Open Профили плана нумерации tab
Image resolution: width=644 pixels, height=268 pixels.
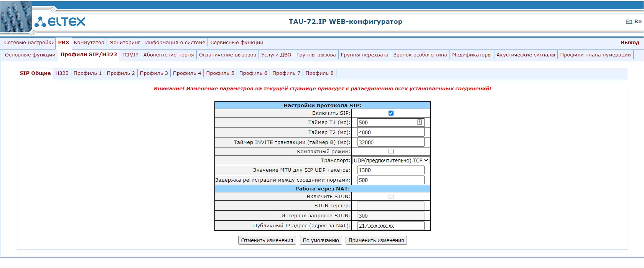[x=595, y=55]
